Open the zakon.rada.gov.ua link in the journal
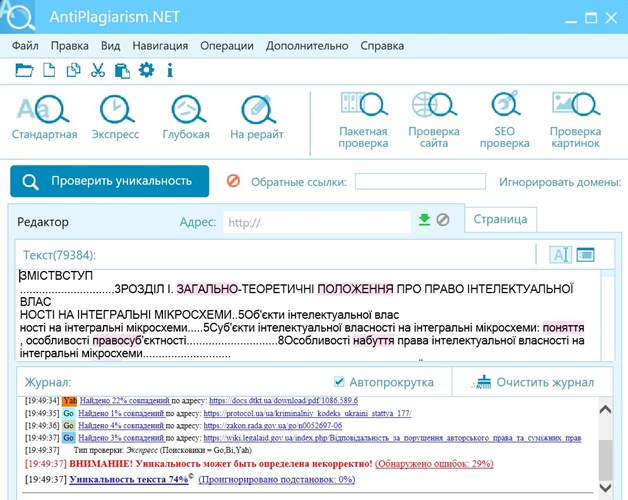 pos(273,425)
